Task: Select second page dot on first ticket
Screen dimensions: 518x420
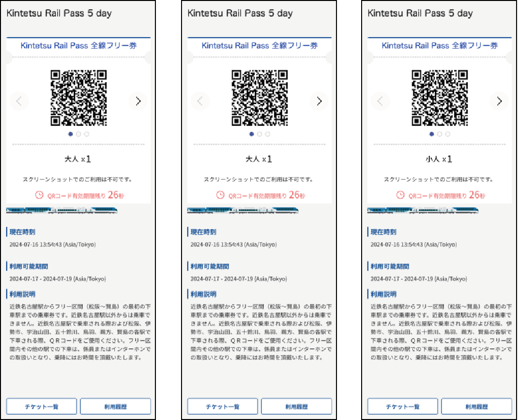Action: click(x=78, y=134)
